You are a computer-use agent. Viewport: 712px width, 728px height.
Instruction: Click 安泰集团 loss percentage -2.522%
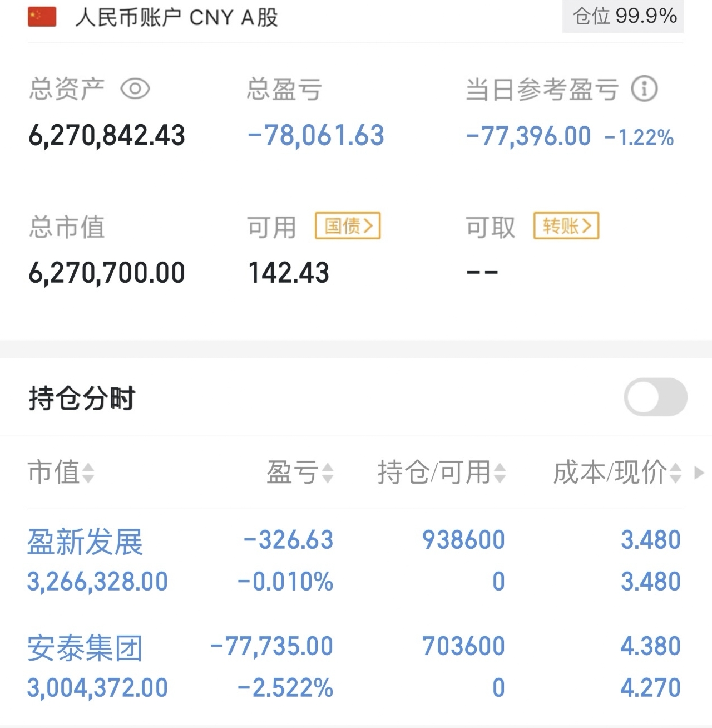[285, 688]
